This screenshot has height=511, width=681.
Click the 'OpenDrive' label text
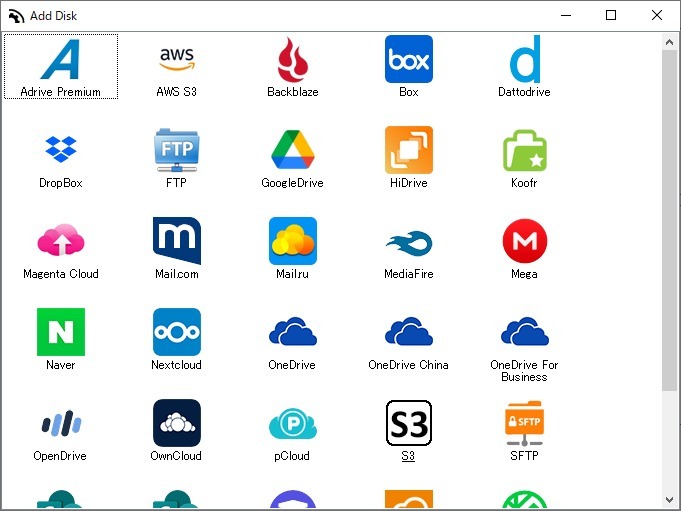point(60,456)
